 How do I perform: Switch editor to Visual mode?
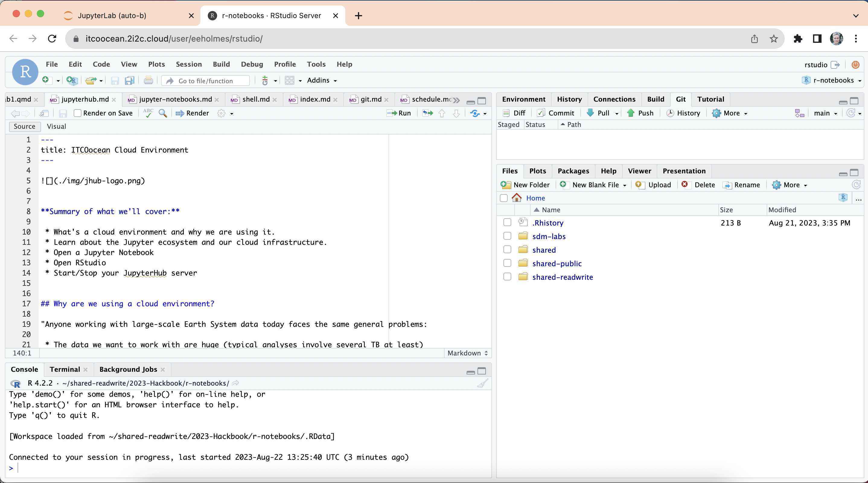56,126
